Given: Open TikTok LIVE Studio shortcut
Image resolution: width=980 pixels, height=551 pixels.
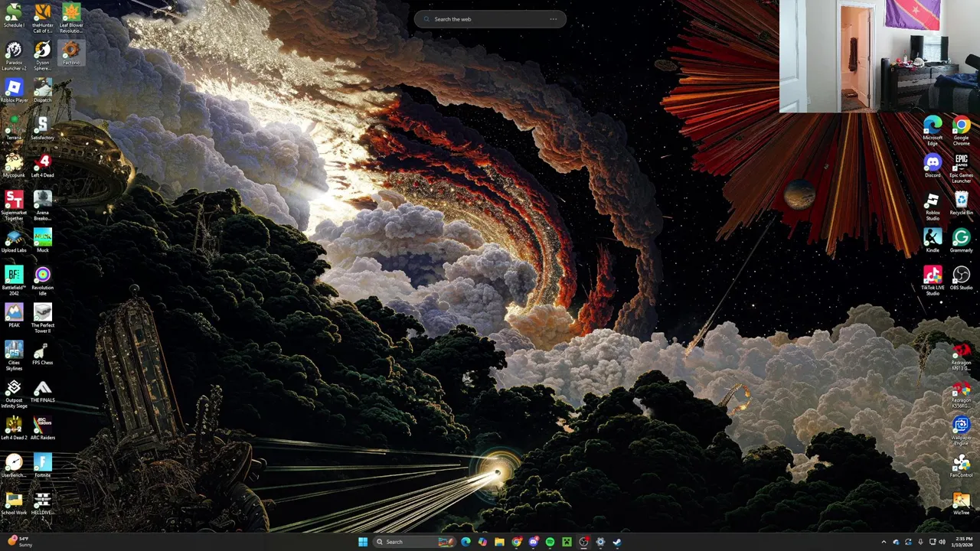Looking at the screenshot, I should coord(933,280).
